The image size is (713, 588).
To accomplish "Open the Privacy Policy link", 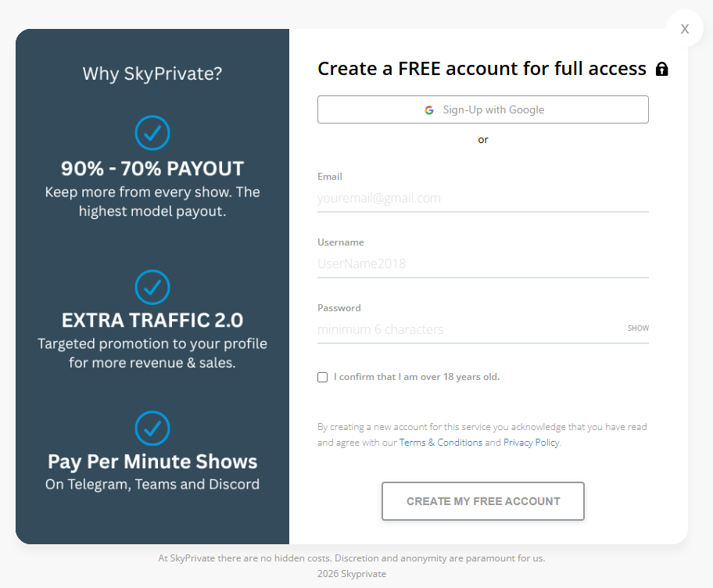I will pyautogui.click(x=531, y=443).
